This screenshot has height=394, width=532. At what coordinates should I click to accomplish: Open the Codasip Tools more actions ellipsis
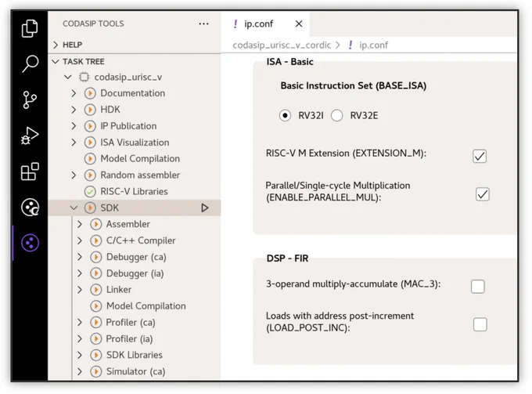point(203,23)
